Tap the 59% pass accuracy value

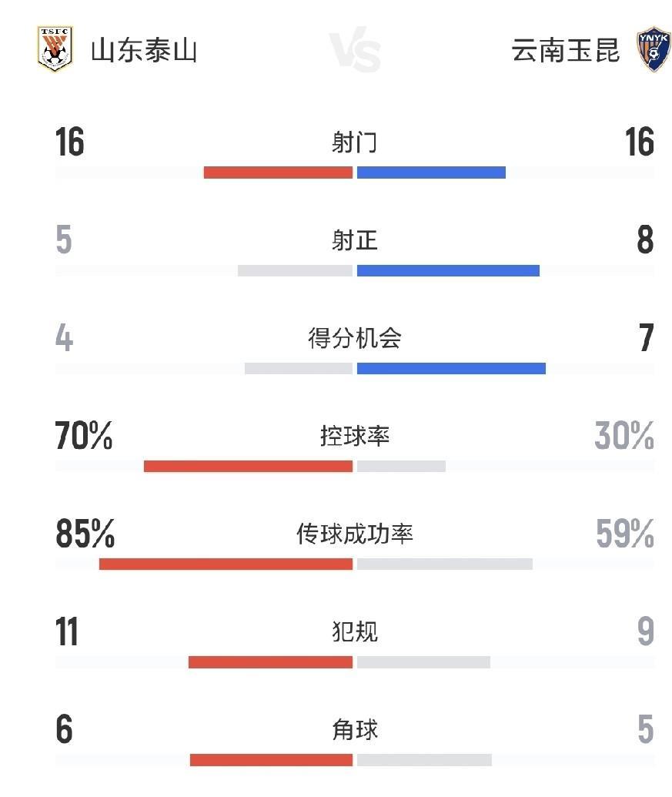[624, 534]
